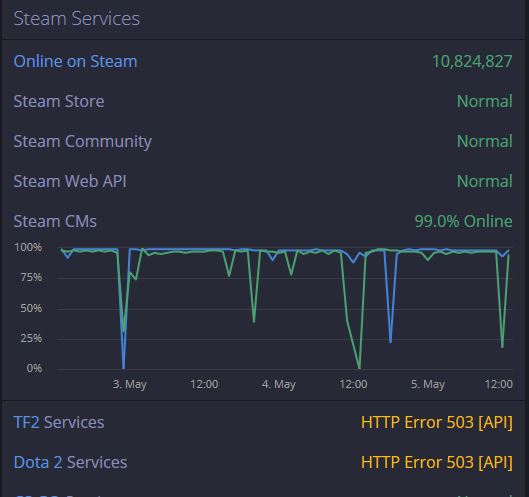Image resolution: width=529 pixels, height=497 pixels.
Task: Click the 0% y-axis label
Action: (34, 368)
